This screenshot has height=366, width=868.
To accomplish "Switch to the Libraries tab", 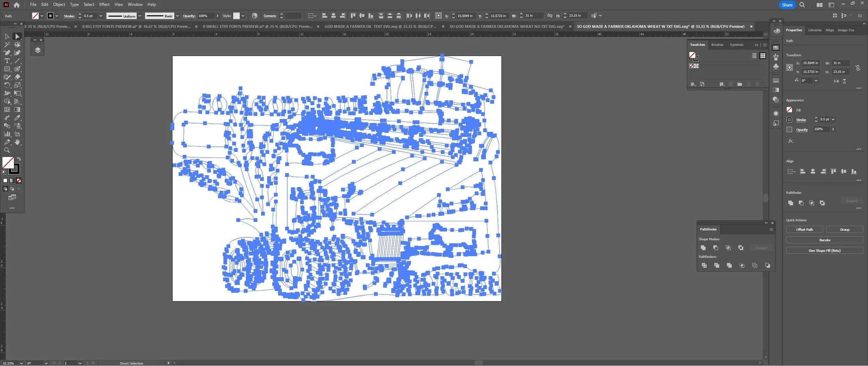I will (815, 30).
